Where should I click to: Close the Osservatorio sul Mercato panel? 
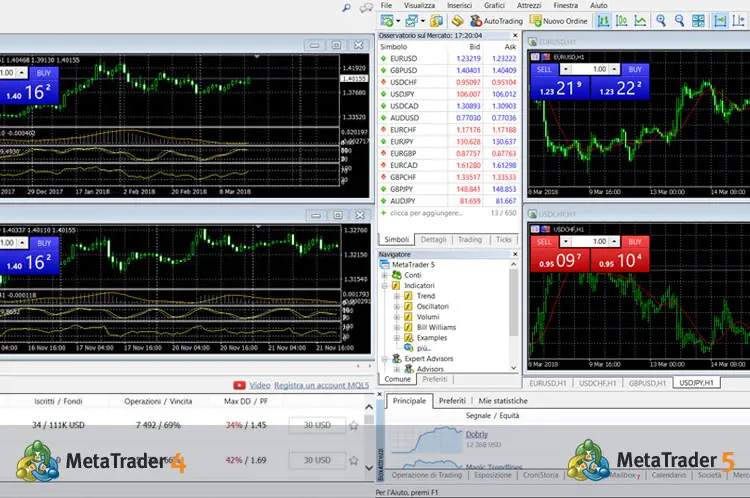point(515,35)
